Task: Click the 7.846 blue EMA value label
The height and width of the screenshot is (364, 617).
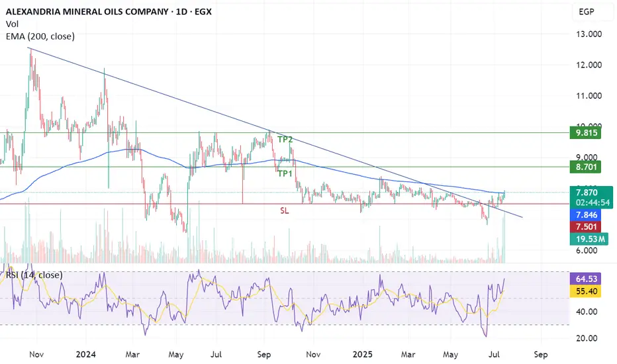Action: coord(586,215)
